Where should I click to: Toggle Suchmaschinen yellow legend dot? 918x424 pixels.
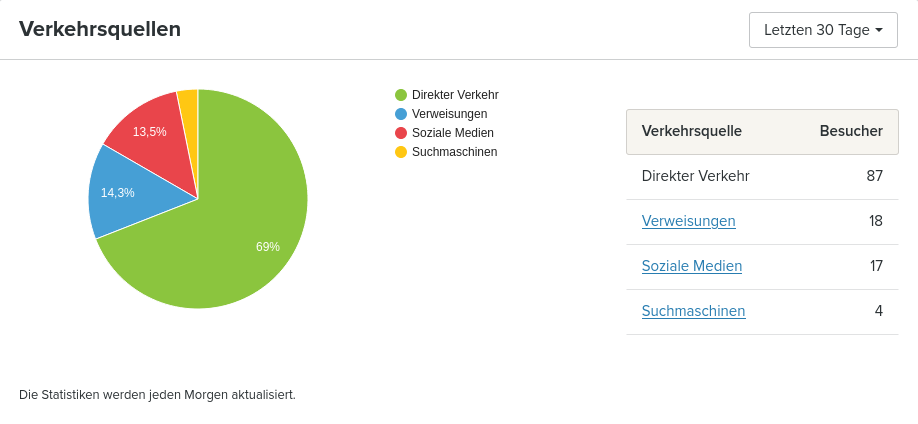click(x=401, y=152)
